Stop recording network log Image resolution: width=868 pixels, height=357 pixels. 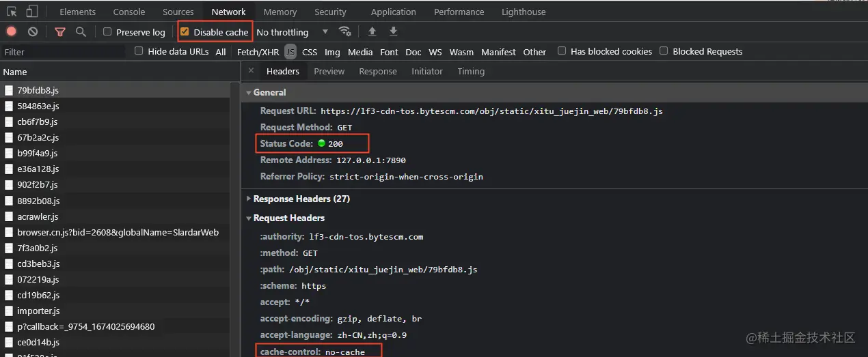click(12, 31)
